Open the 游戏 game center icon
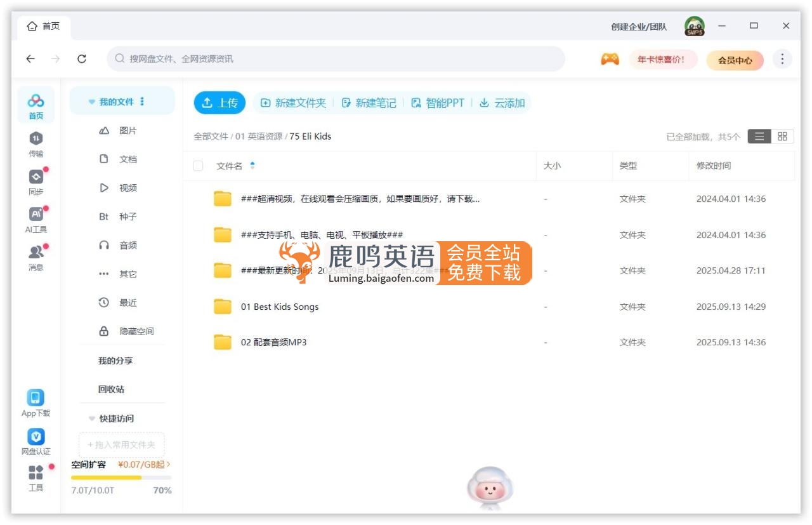The height and width of the screenshot is (525, 812). pyautogui.click(x=612, y=58)
